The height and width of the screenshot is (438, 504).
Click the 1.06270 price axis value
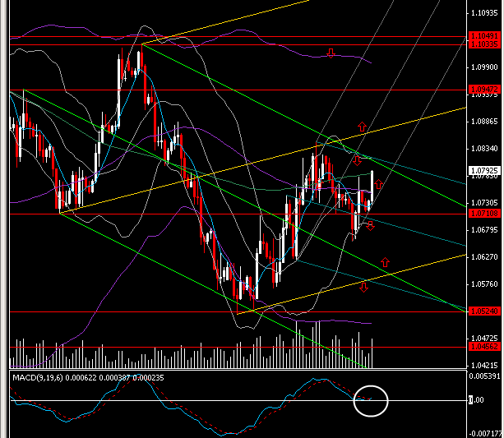(484, 256)
